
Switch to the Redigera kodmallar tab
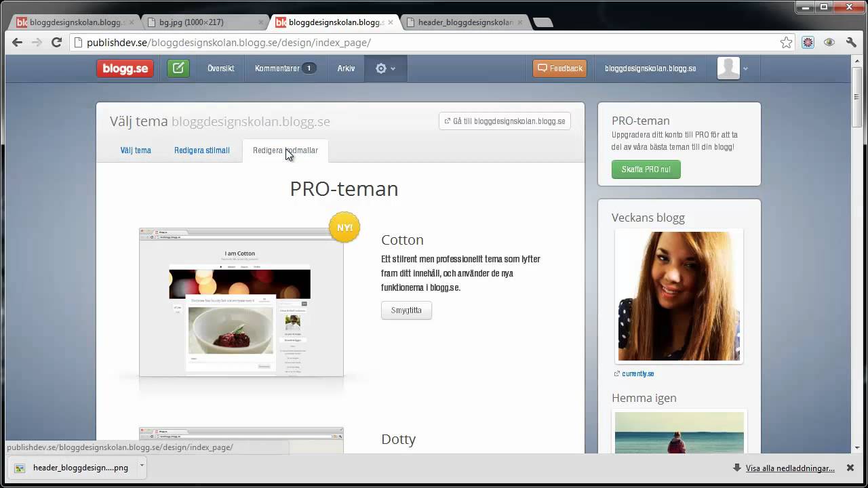(x=285, y=150)
